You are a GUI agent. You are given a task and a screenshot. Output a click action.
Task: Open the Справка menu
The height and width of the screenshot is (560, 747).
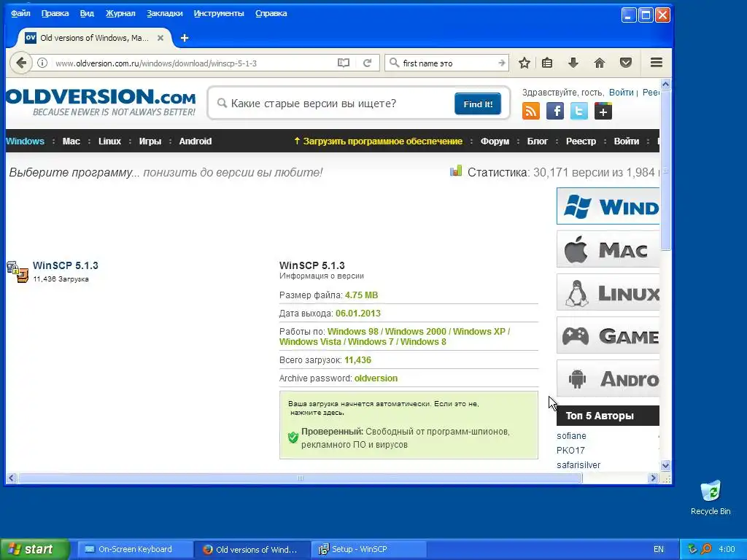pos(271,13)
